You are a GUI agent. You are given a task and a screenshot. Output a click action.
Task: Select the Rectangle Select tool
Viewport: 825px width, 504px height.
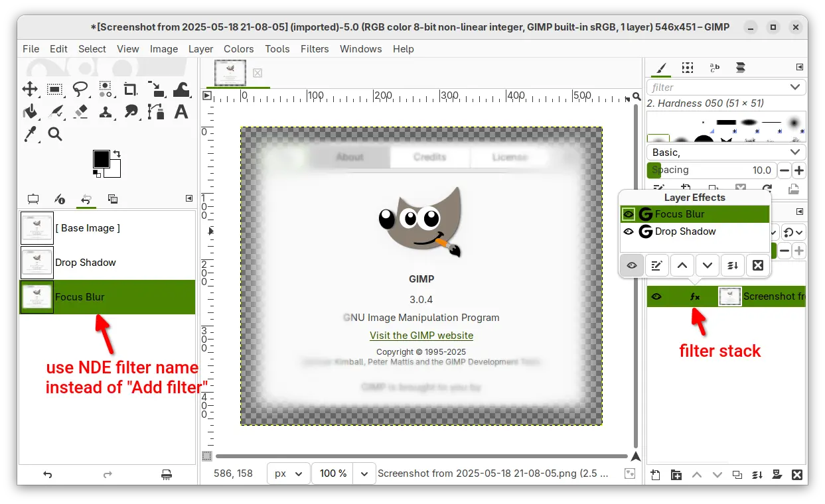click(55, 89)
